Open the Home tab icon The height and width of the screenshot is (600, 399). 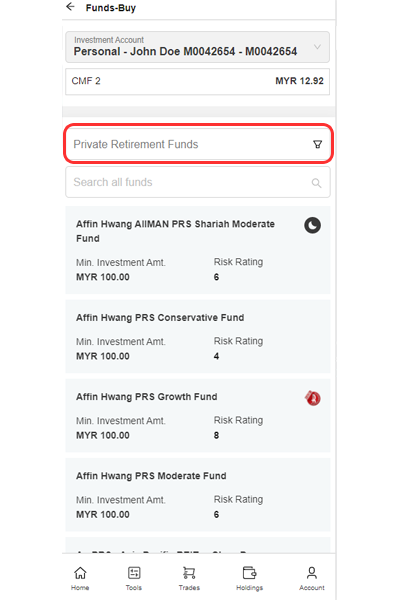coord(80,573)
